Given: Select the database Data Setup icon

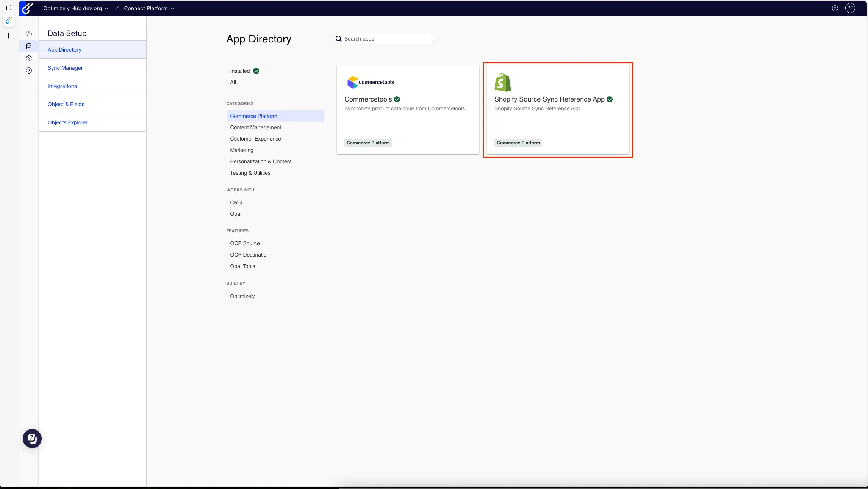Looking at the screenshot, I should point(29,46).
